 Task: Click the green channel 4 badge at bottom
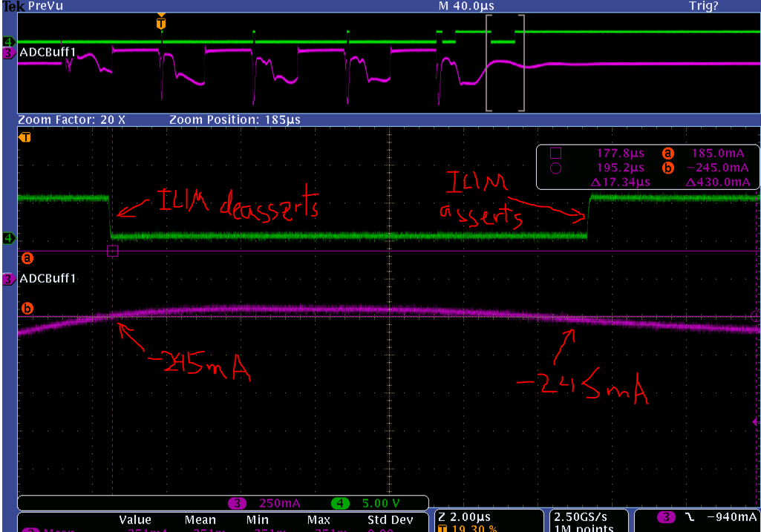coord(340,503)
